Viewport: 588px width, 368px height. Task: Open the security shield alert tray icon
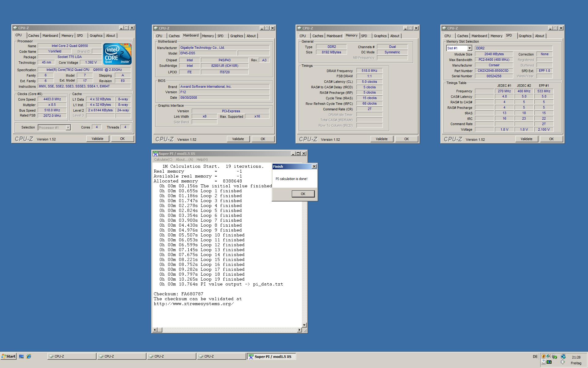[544, 356]
